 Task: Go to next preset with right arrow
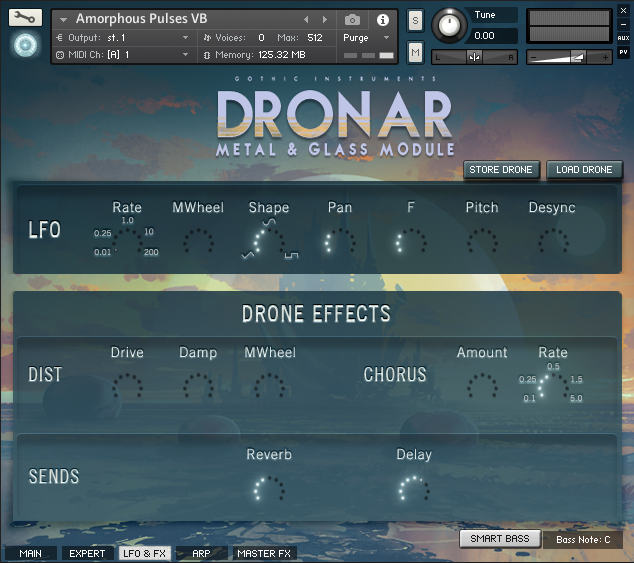point(324,19)
